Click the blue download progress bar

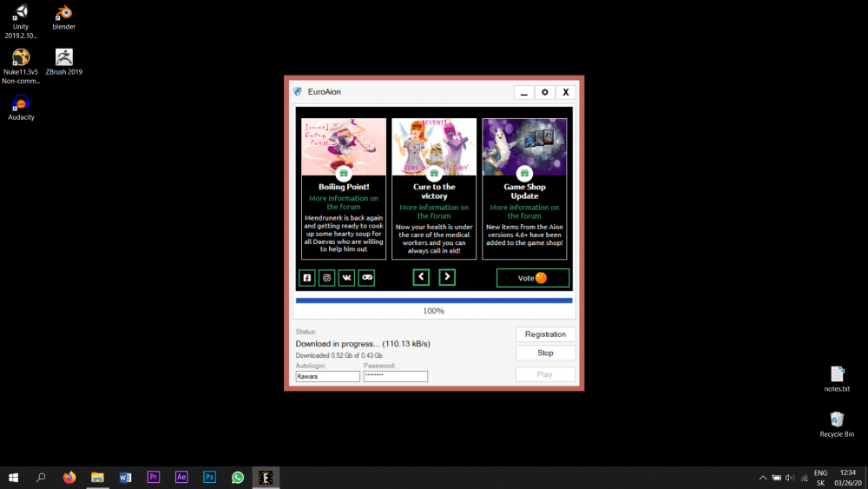[433, 301]
